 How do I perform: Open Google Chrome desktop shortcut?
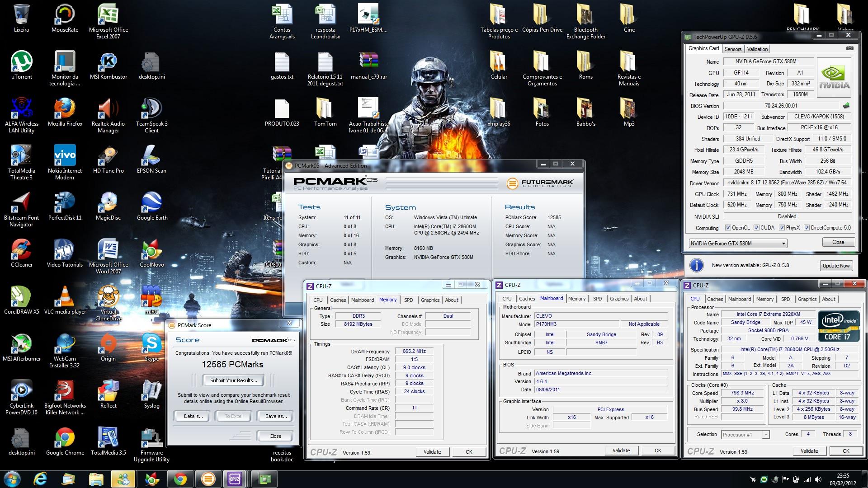[x=65, y=441]
